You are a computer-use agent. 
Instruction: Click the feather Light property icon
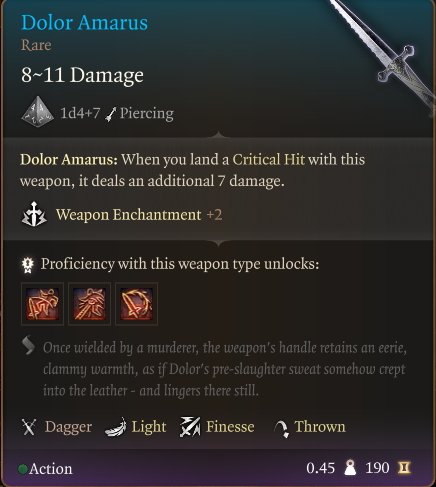coord(116,427)
